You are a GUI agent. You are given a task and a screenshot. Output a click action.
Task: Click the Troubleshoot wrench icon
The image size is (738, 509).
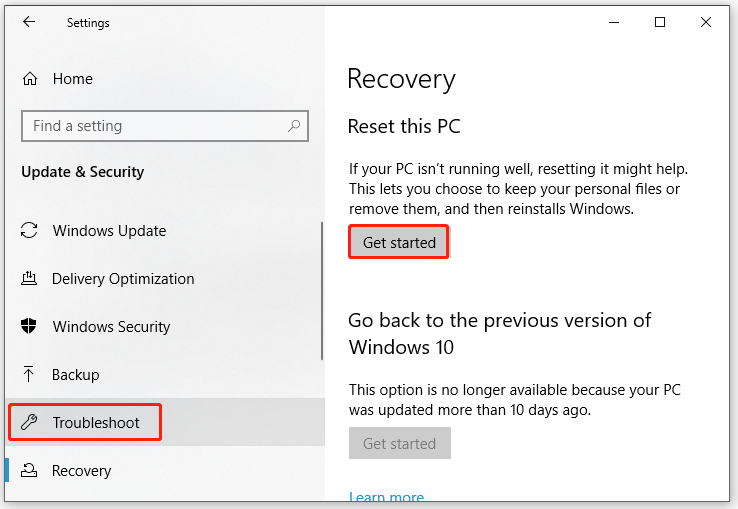[x=29, y=422]
